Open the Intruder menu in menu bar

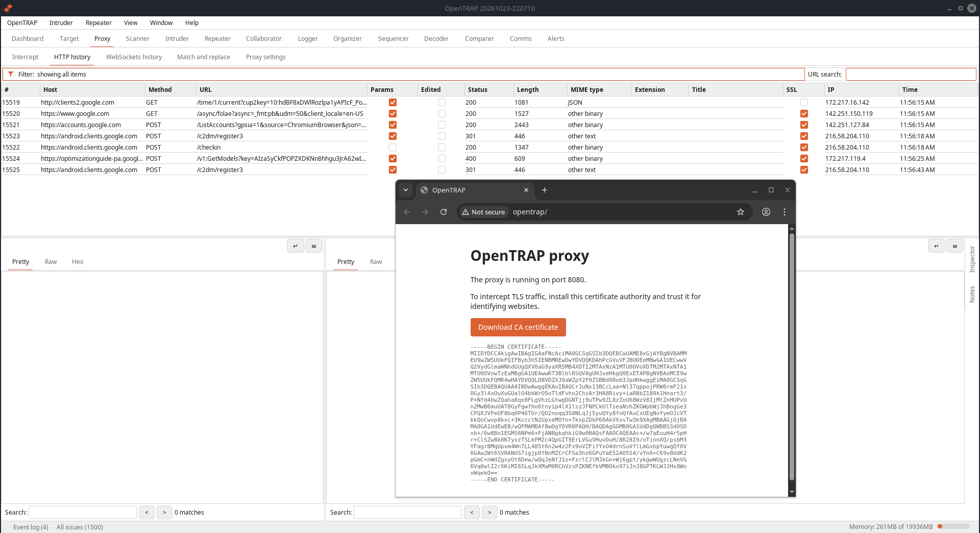[x=61, y=22]
